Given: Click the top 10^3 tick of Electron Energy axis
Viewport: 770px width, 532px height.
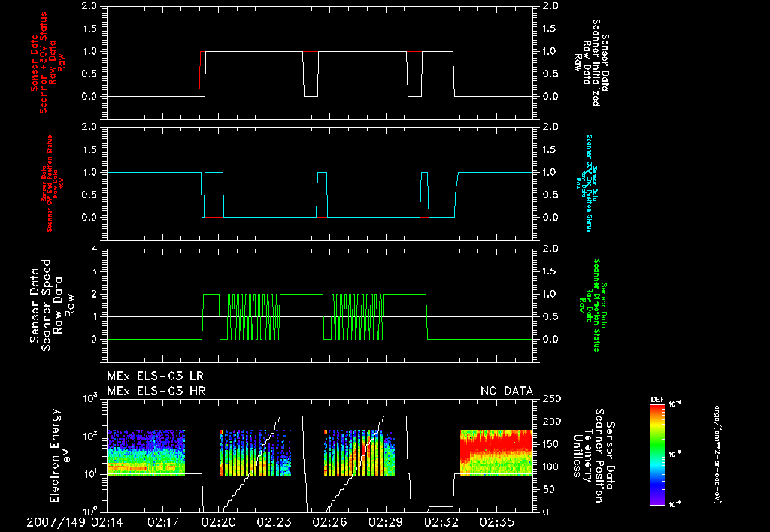Looking at the screenshot, I should point(90,397).
